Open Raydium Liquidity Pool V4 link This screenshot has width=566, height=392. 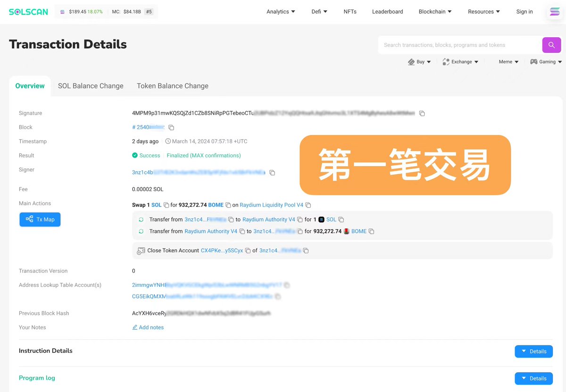coord(272,205)
